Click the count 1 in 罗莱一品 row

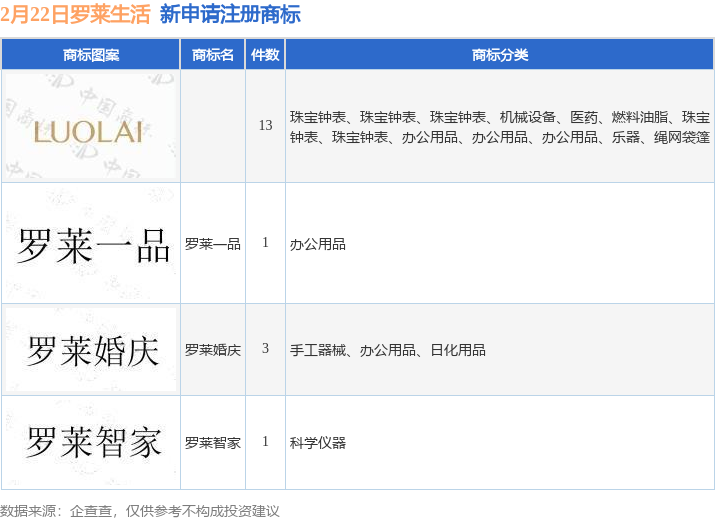(265, 242)
